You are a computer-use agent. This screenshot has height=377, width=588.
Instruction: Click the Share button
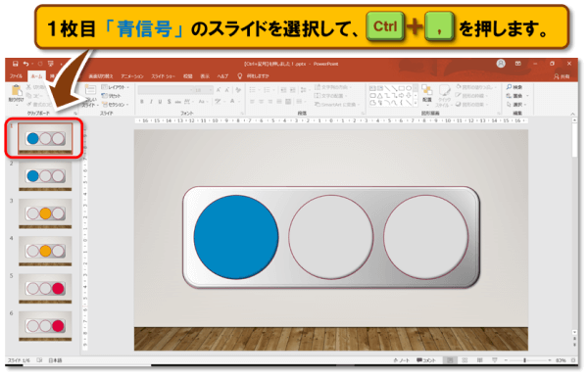pos(562,76)
